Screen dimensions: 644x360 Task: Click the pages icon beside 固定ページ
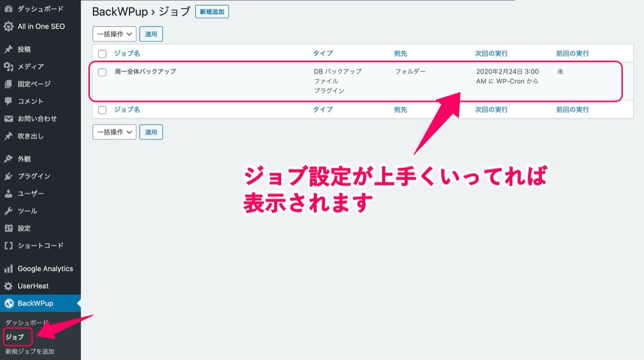point(9,84)
